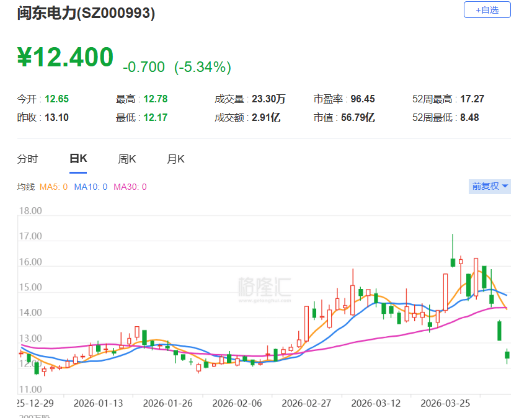Select the 日K daily chart tab
532x418 pixels.
(77, 159)
